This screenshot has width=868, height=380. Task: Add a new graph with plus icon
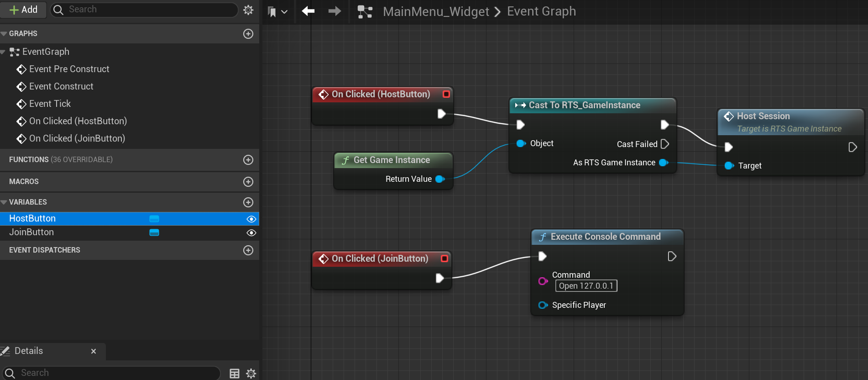[248, 34]
